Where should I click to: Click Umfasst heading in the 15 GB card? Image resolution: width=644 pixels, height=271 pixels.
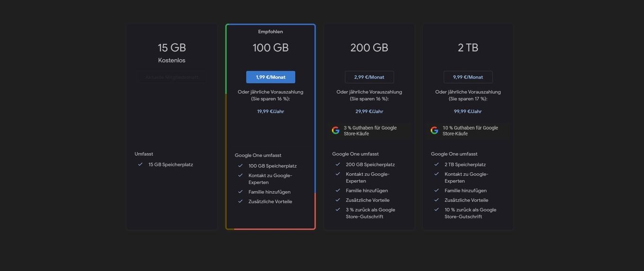(x=144, y=154)
